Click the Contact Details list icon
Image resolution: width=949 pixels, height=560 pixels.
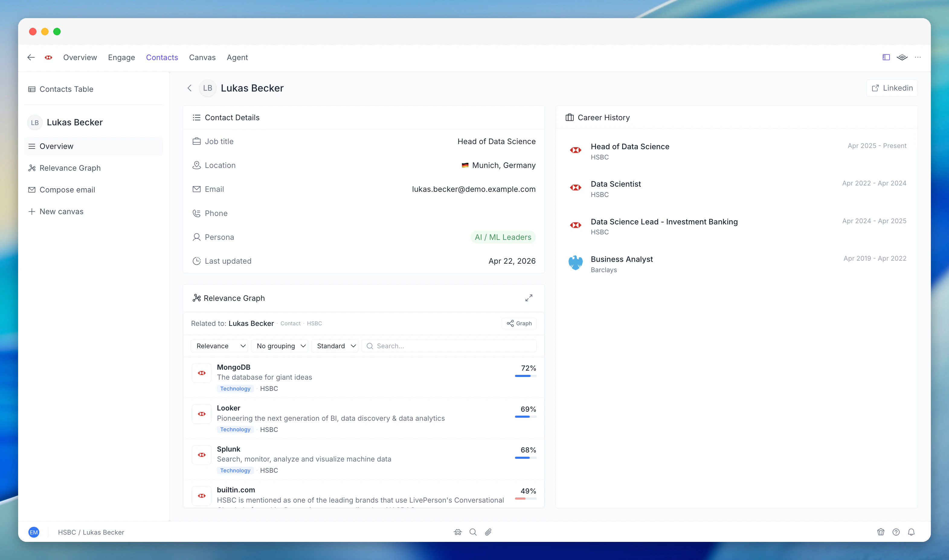point(196,117)
